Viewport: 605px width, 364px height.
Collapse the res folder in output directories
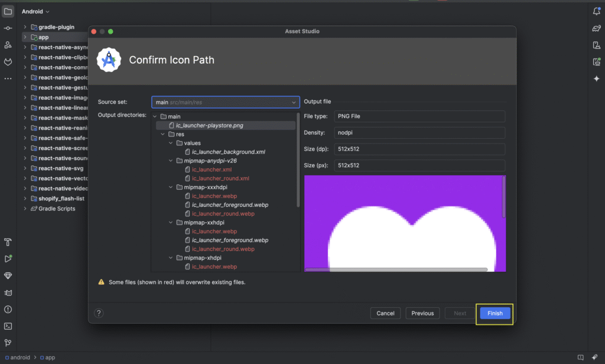163,134
